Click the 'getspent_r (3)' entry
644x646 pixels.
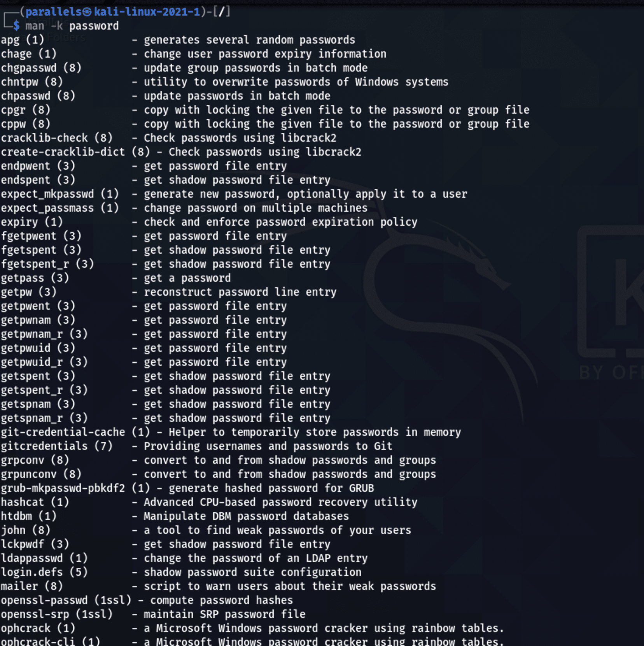point(44,390)
